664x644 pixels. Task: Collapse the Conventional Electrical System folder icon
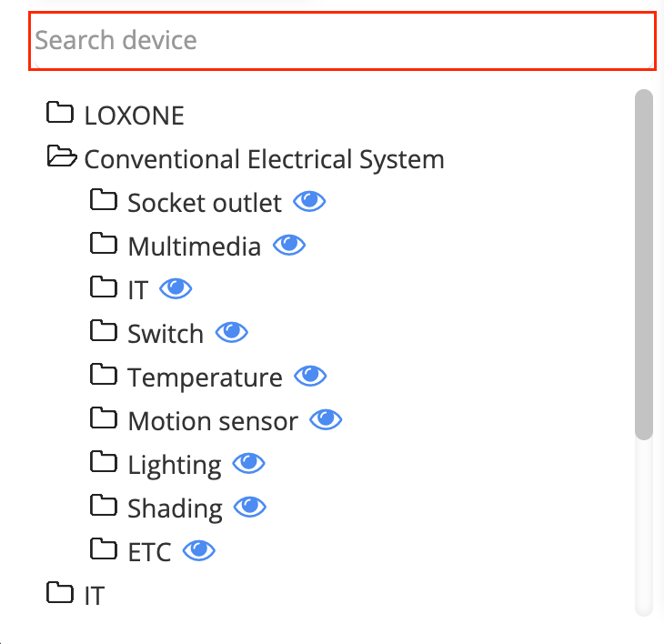(62, 156)
